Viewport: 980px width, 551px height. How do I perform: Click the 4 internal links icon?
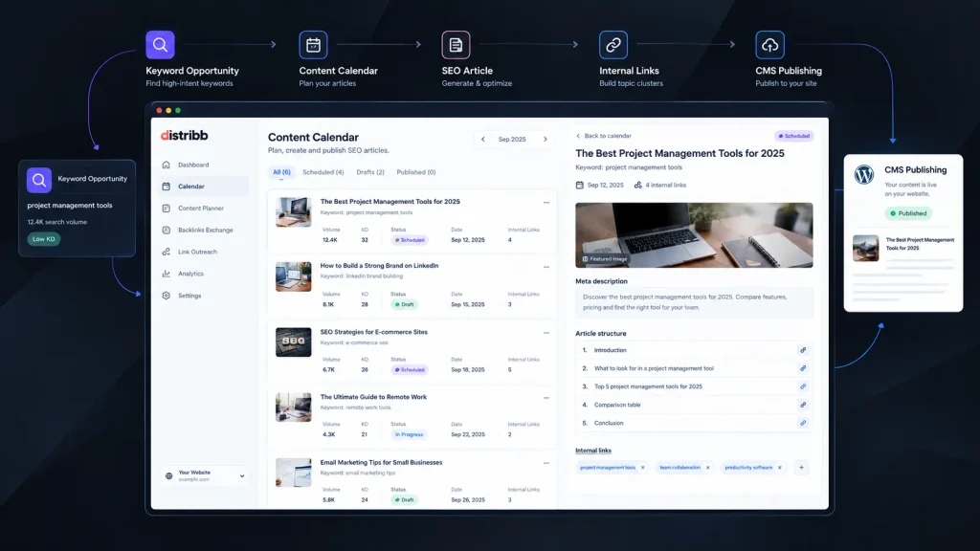(x=638, y=185)
